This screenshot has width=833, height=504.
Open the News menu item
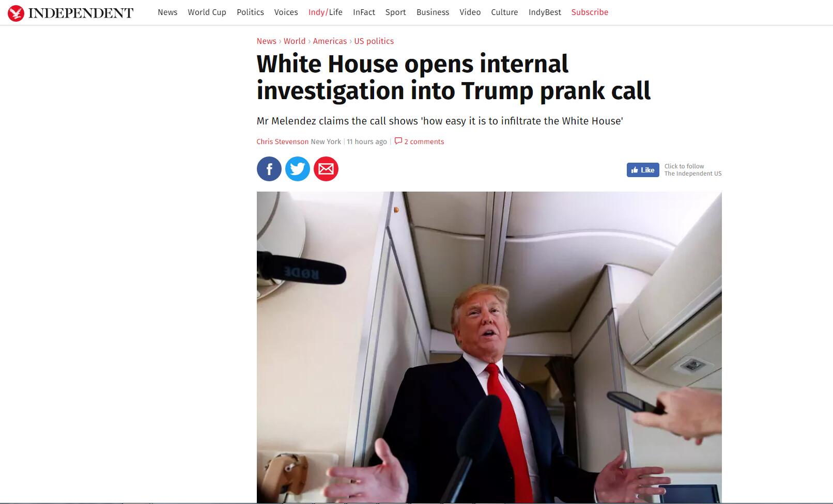coord(167,12)
